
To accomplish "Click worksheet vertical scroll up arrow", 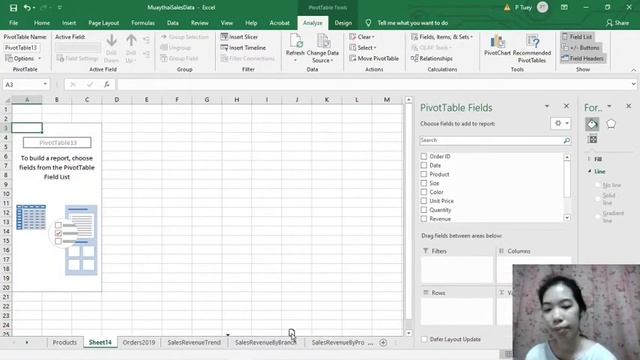I will (409, 100).
